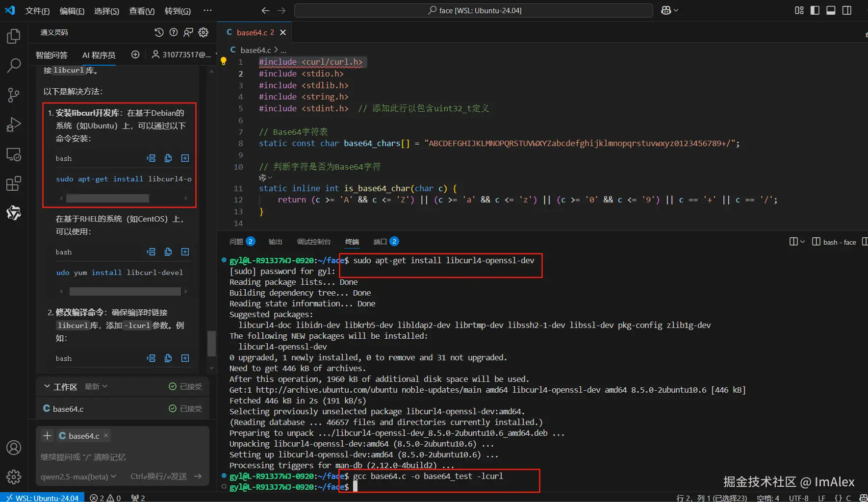Go forward using the title bar arrow
This screenshot has width=868, height=502.
pos(281,10)
